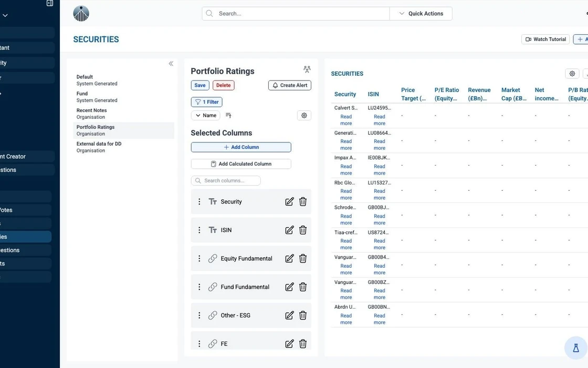Screen dimensions: 588x368
Task: Sort by the P/E Ratio column header
Action: (447, 94)
